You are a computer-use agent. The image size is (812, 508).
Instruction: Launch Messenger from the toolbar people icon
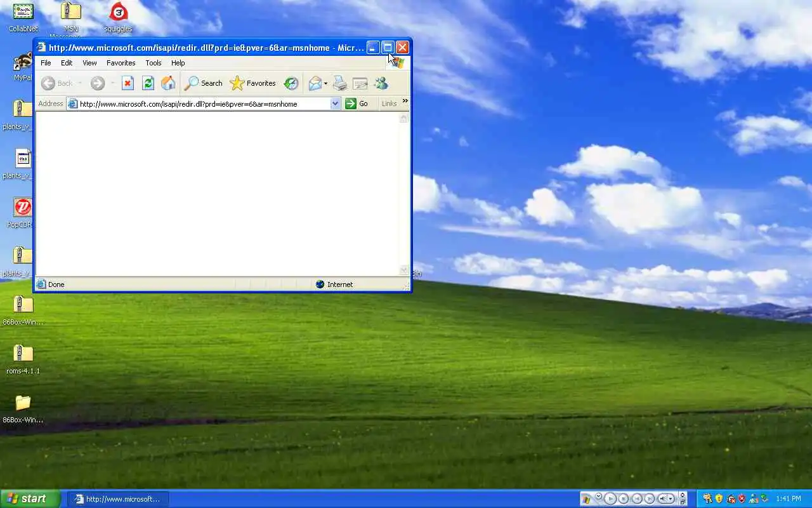tap(381, 83)
